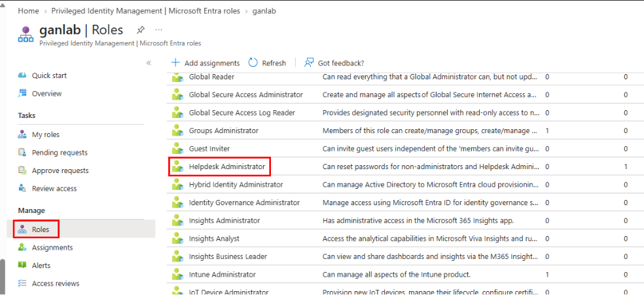Click 'Can manage all aspects of the Intune product.' description
The height and width of the screenshot is (295, 644).
397,275
